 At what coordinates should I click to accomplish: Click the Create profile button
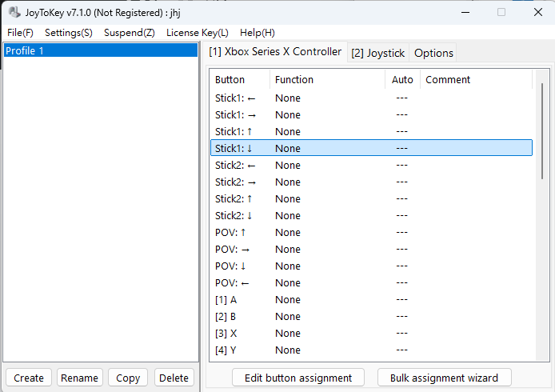coord(29,378)
